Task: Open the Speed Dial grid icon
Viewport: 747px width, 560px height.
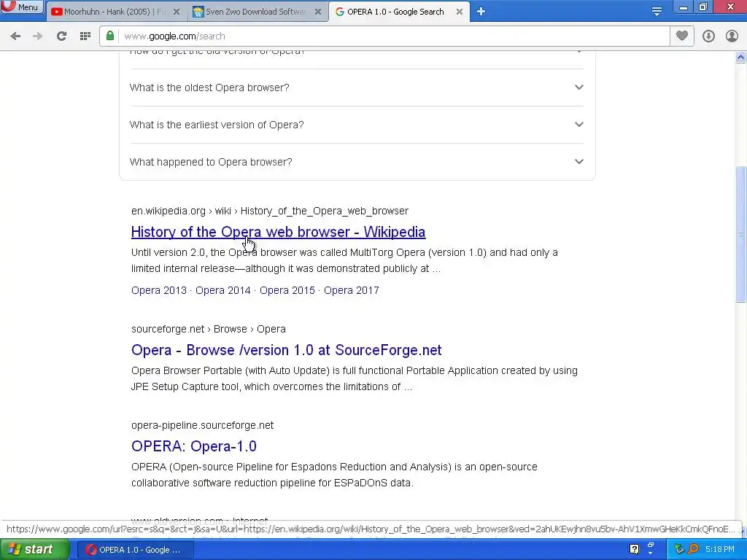Action: [85, 36]
